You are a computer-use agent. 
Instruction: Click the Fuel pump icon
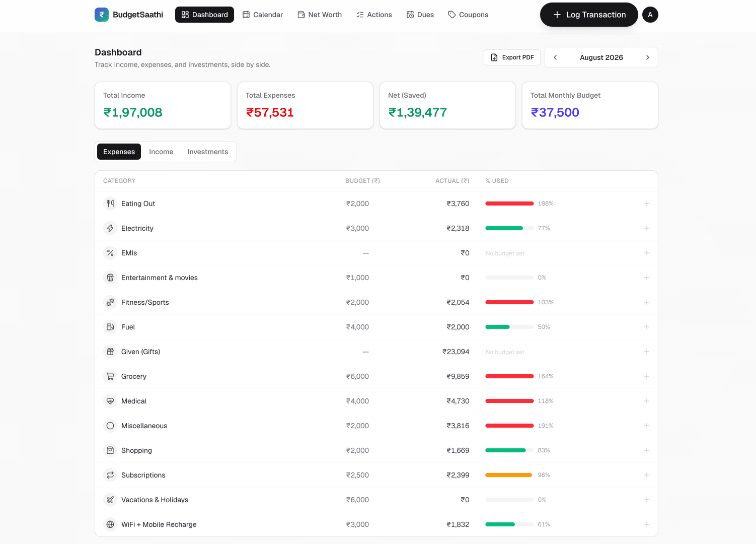110,327
